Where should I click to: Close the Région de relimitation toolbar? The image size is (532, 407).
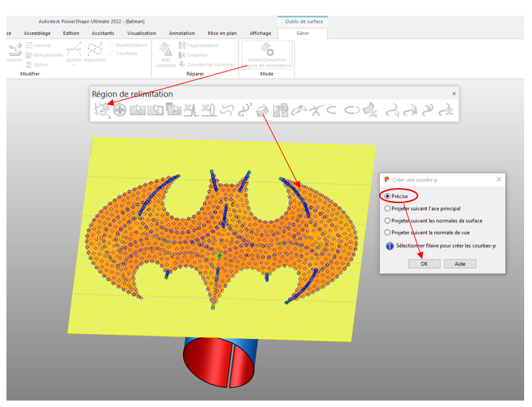click(x=453, y=94)
